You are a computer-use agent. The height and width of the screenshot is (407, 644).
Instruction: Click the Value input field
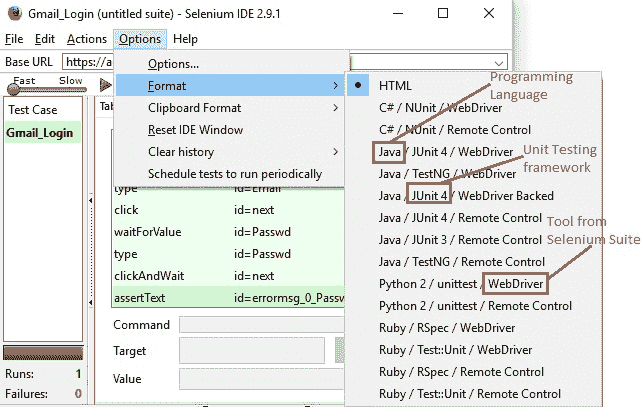262,379
